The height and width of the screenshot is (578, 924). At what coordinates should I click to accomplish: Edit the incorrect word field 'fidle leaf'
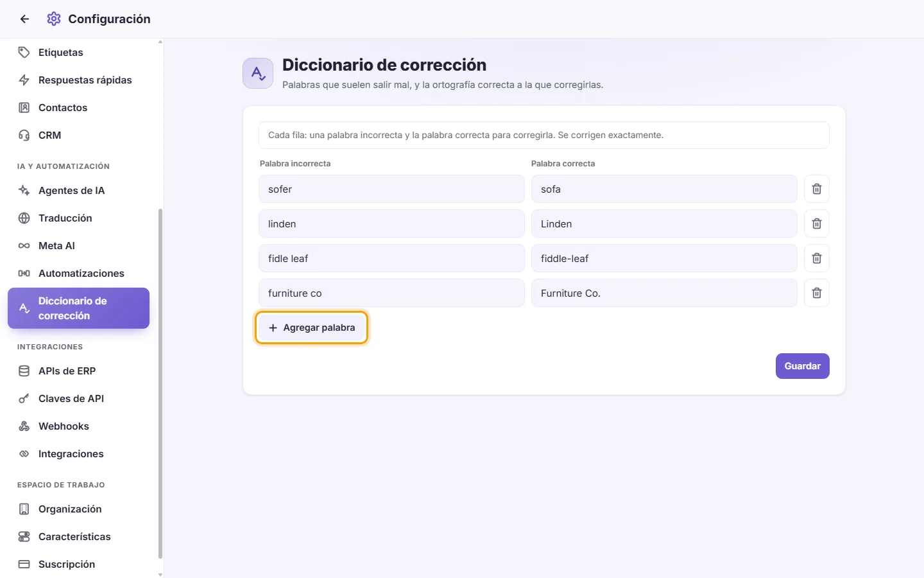391,258
